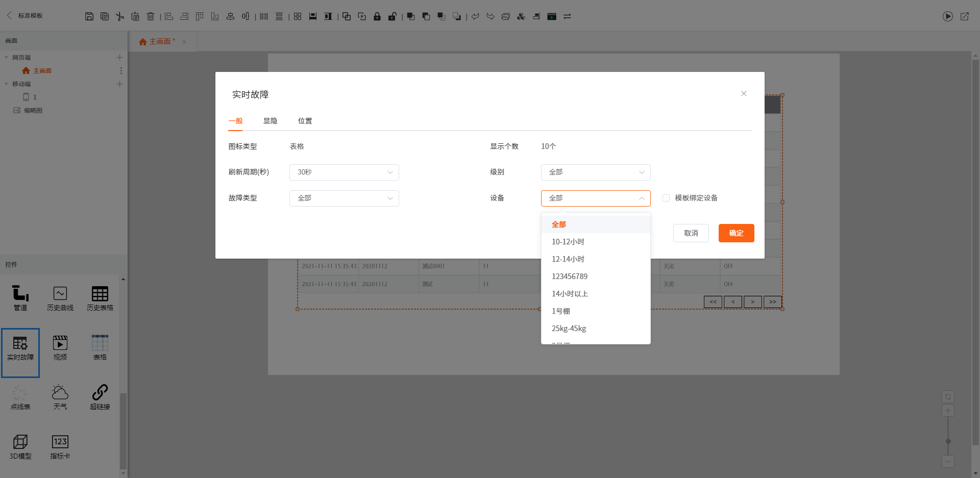Viewport: 980px width, 478px height.
Task: Select the 指标卡 indicator card control
Action: click(60, 446)
